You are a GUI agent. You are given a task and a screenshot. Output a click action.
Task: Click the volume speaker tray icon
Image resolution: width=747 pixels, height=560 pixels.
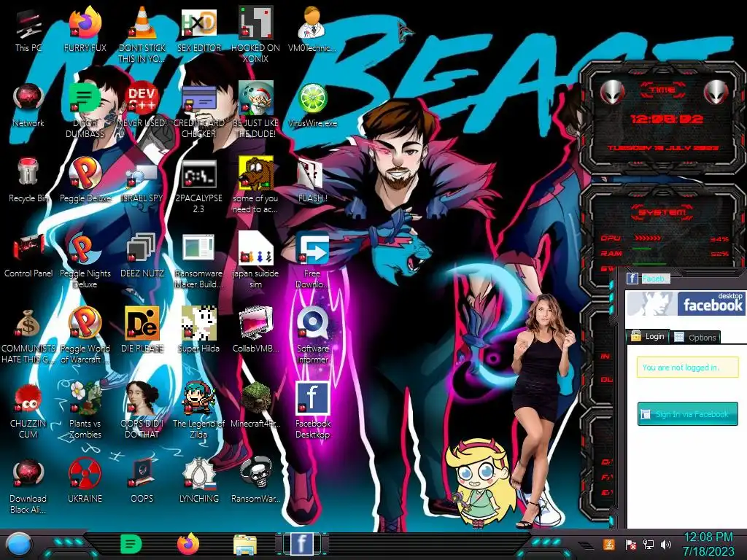pyautogui.click(x=665, y=544)
